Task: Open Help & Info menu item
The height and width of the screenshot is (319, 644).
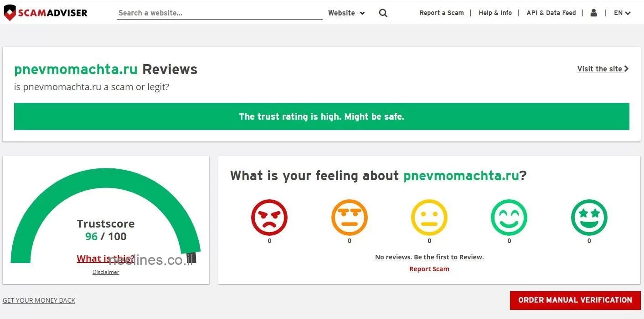Action: 495,13
